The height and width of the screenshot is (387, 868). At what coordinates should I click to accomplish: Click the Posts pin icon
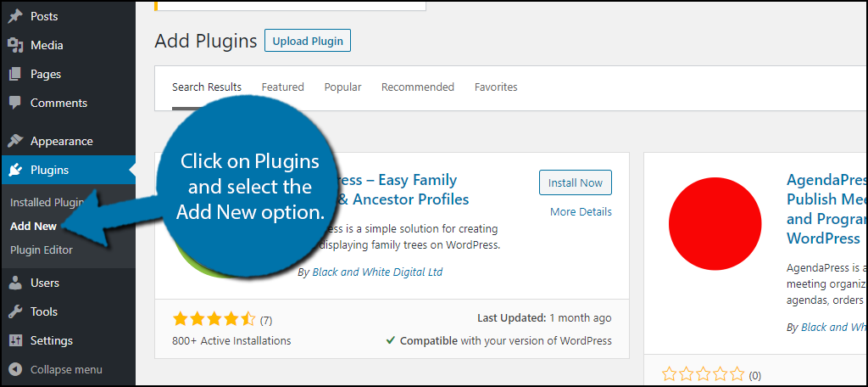point(15,16)
